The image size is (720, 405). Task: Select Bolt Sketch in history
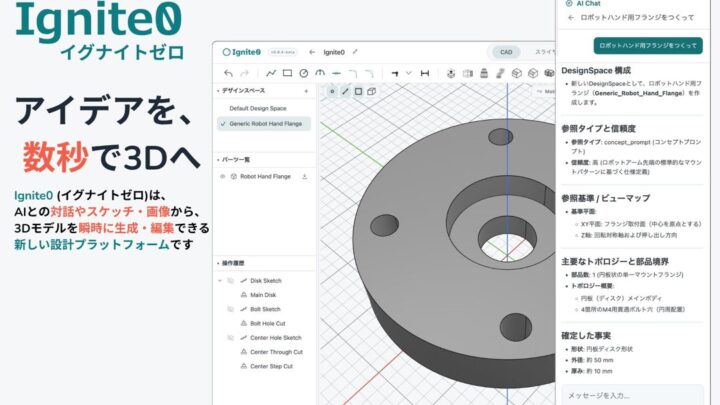[265, 309]
